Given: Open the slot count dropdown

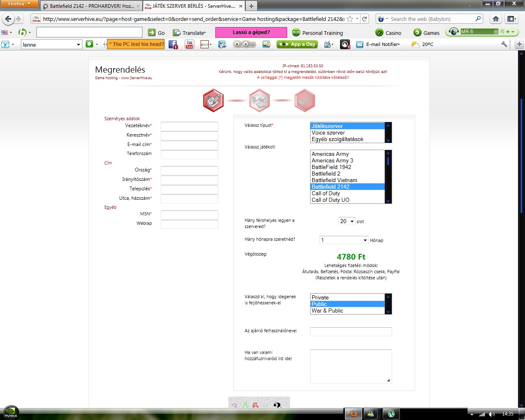Looking at the screenshot, I should [x=347, y=221].
